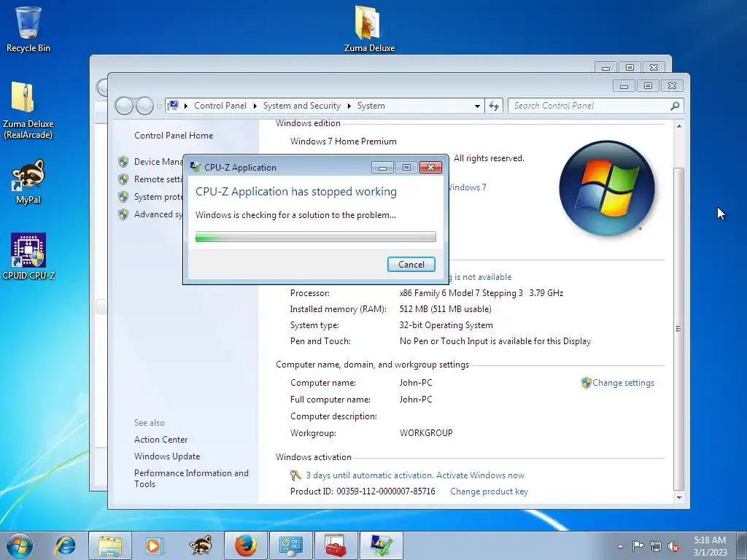Launch the MyPal raccoon desktop shortcut
Screen dimensions: 747x560
(x=28, y=181)
